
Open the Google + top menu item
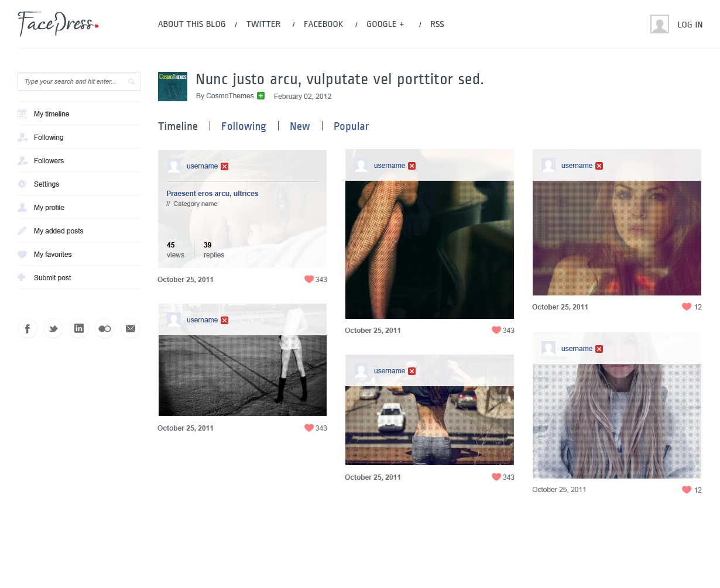pos(385,24)
